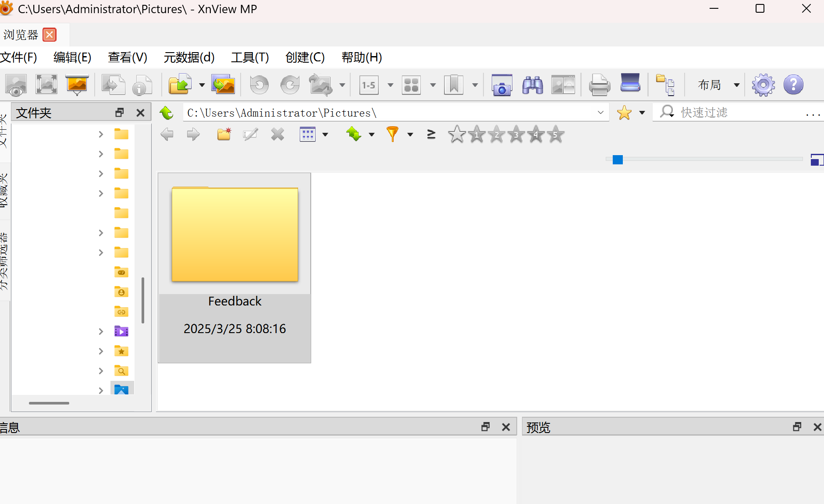Toggle float on the 文件夹 panel

point(119,113)
